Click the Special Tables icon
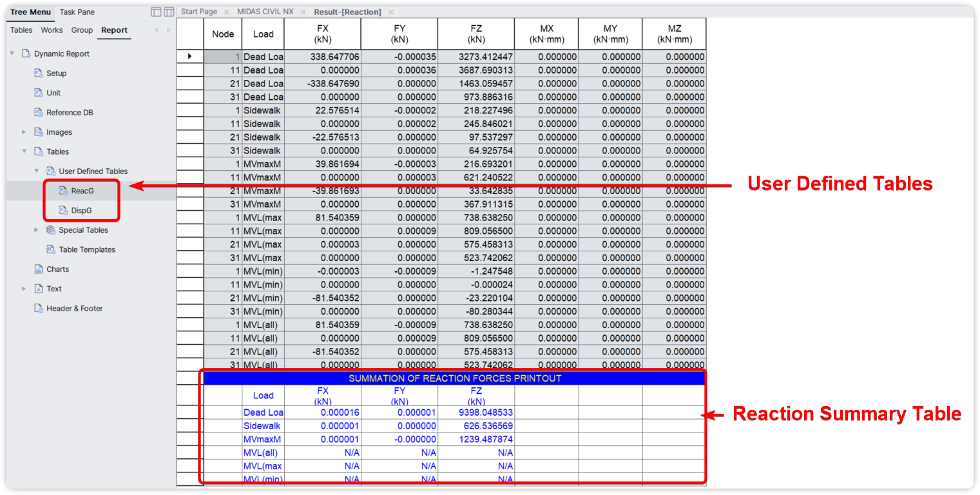The height and width of the screenshot is (495, 980). point(51,230)
